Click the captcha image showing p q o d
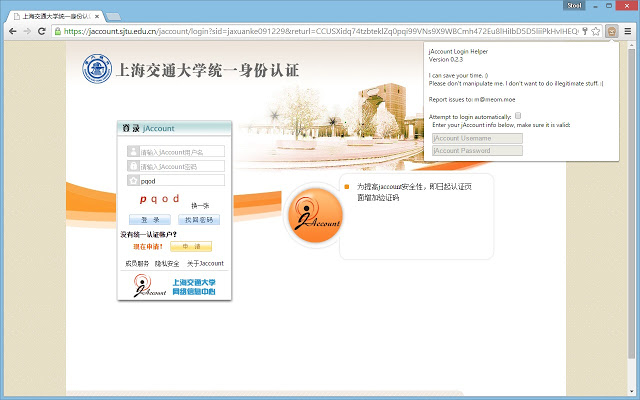This screenshot has height=400, width=640. (x=160, y=199)
